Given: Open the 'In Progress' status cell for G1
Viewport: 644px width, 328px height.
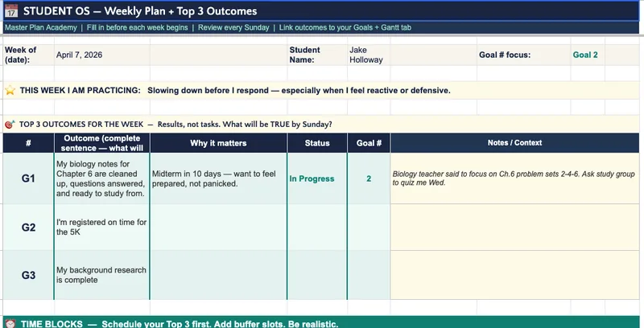Looking at the screenshot, I should (317, 178).
